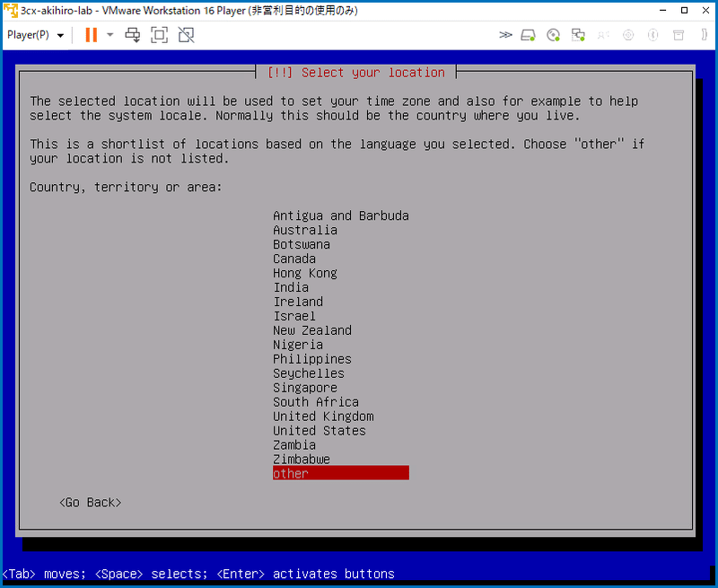Select South Africa from the list
The height and width of the screenshot is (588, 718).
pyautogui.click(x=341, y=401)
